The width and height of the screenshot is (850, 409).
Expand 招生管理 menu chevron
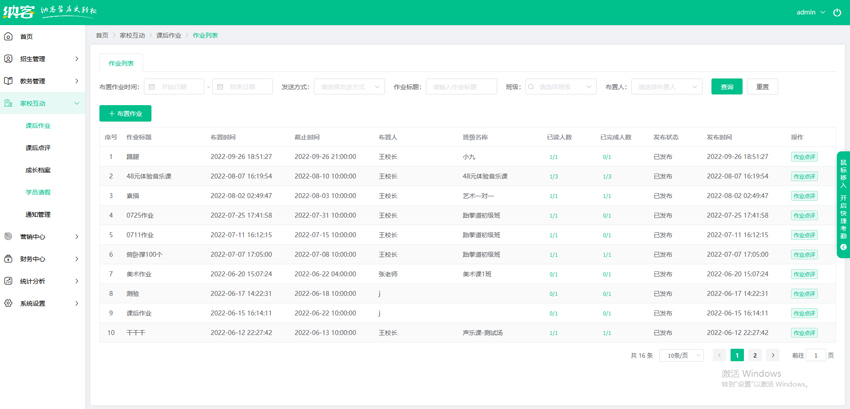(x=77, y=59)
